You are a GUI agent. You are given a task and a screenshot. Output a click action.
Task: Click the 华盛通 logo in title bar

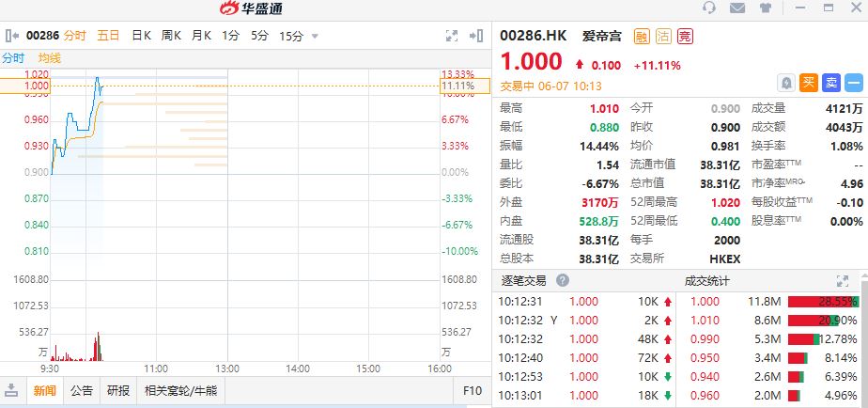[252, 8]
